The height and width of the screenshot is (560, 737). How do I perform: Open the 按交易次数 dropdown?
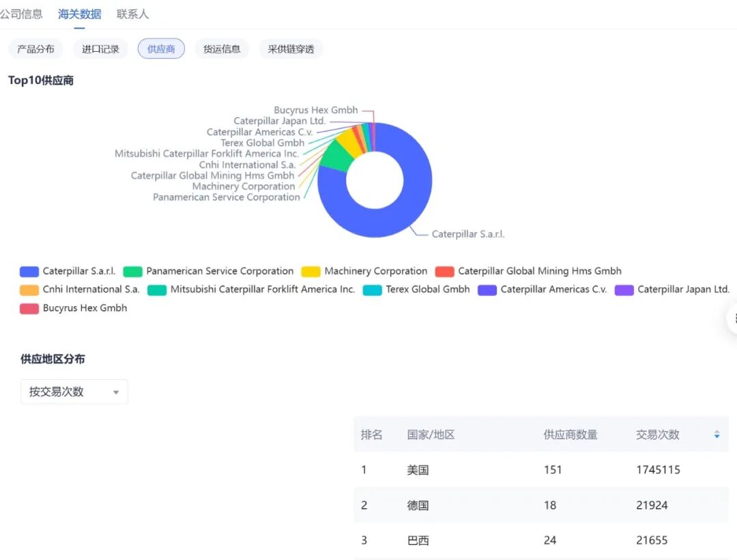[74, 392]
